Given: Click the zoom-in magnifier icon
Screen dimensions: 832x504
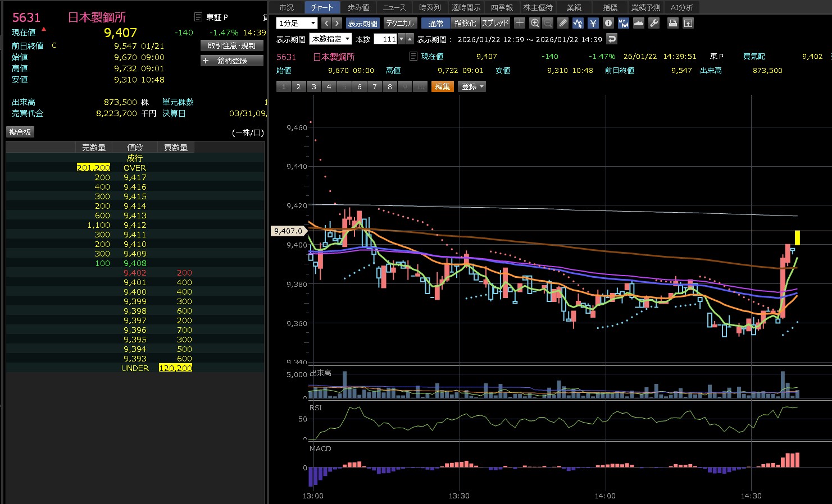Looking at the screenshot, I should [x=535, y=23].
